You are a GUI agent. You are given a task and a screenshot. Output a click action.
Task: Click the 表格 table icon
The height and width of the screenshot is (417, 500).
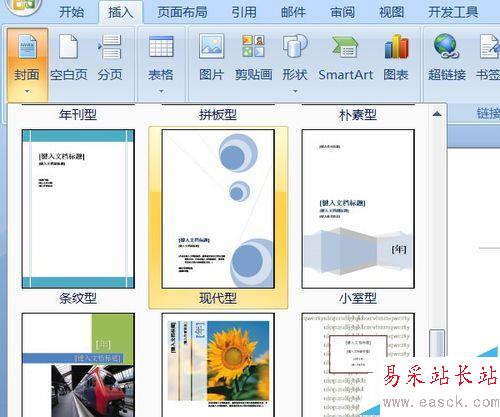(x=161, y=47)
